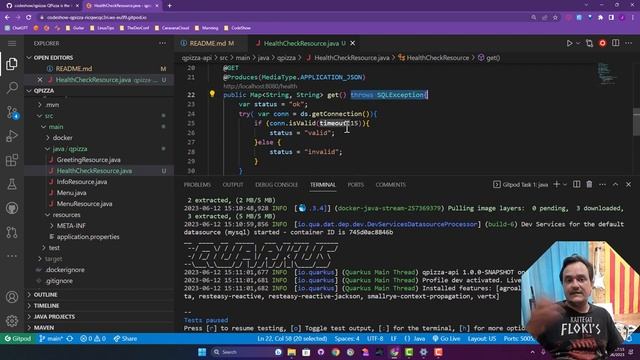Toggle the hamburger application menu
This screenshot has width=640, height=360.
[x=12, y=43]
